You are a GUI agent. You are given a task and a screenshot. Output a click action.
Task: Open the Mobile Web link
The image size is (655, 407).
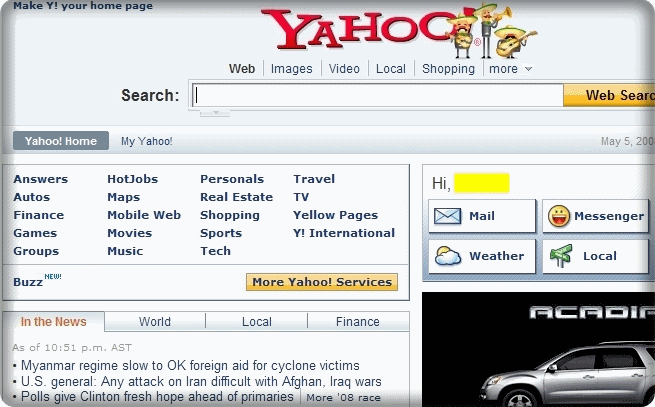coord(144,215)
